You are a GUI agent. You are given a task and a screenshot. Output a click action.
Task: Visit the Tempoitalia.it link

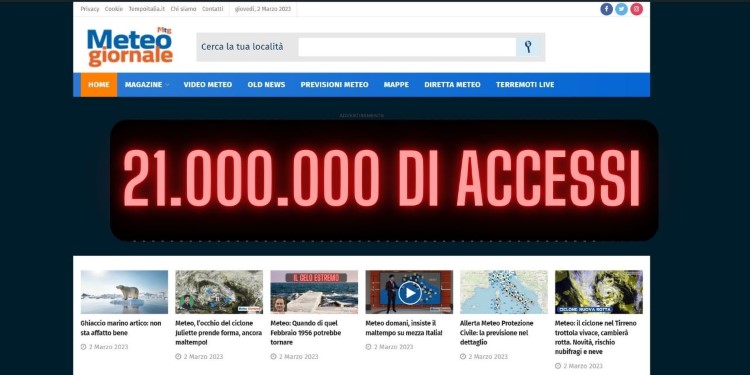point(147,9)
